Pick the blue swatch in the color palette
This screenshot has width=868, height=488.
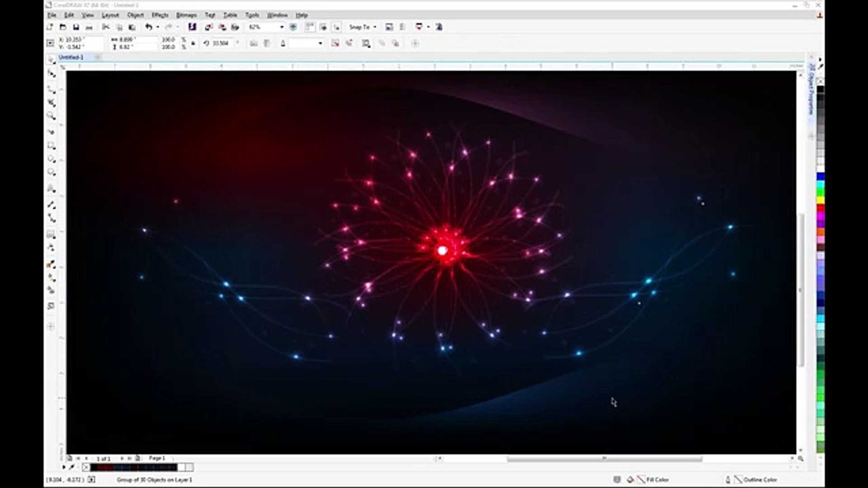tap(820, 176)
